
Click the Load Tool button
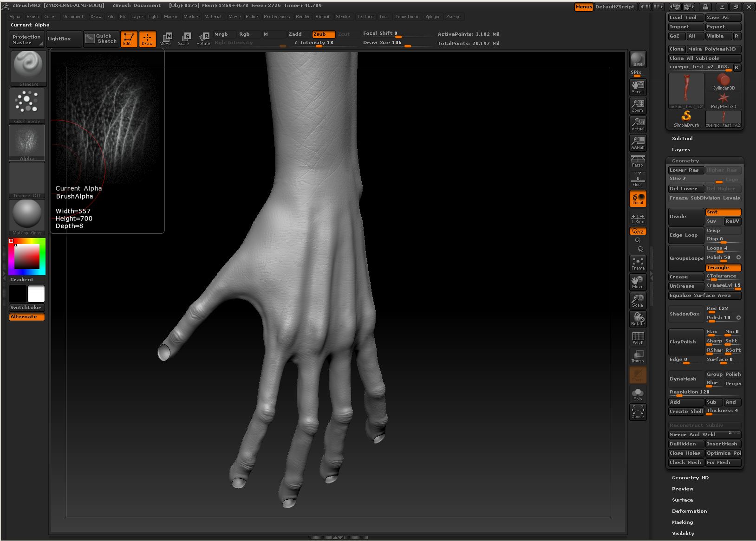(x=686, y=18)
